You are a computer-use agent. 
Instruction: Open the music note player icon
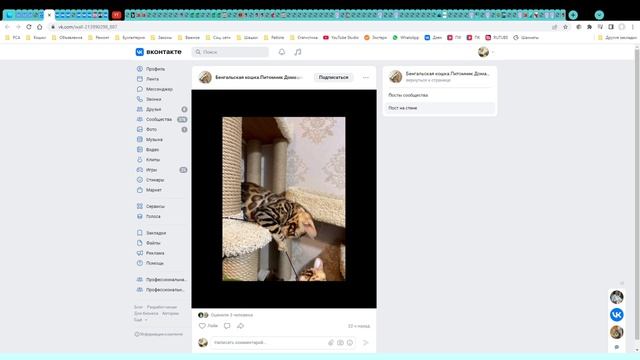(298, 52)
